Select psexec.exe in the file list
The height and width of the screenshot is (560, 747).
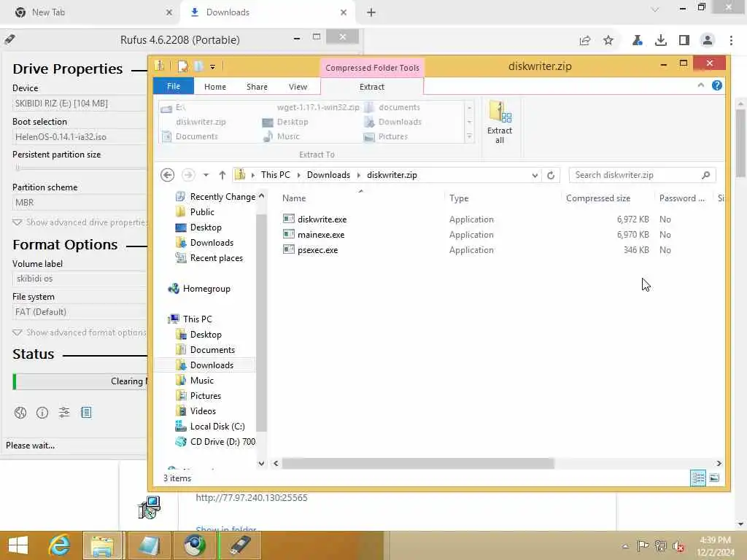click(x=317, y=250)
